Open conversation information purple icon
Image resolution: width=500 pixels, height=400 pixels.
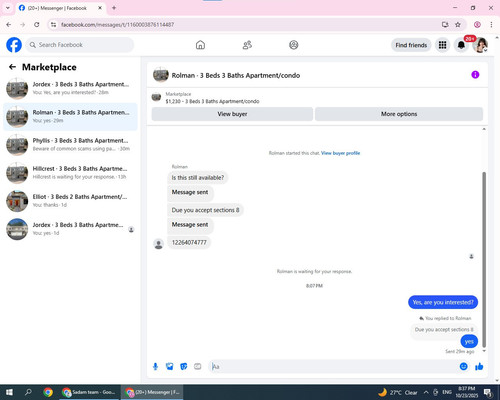pyautogui.click(x=475, y=75)
